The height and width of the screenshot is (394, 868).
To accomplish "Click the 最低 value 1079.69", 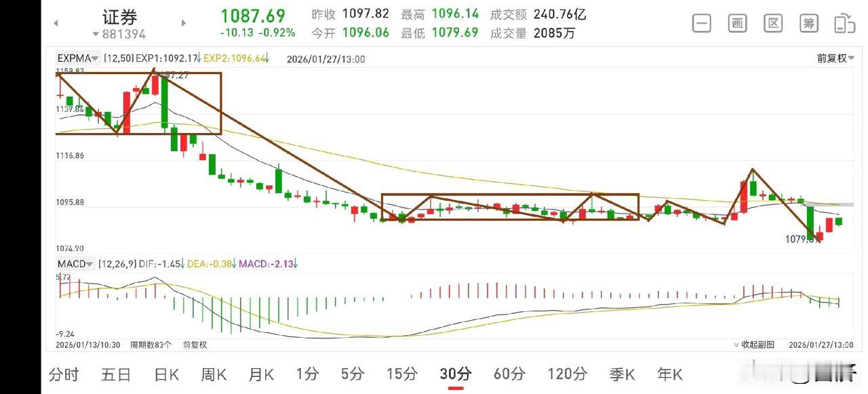I will click(455, 32).
